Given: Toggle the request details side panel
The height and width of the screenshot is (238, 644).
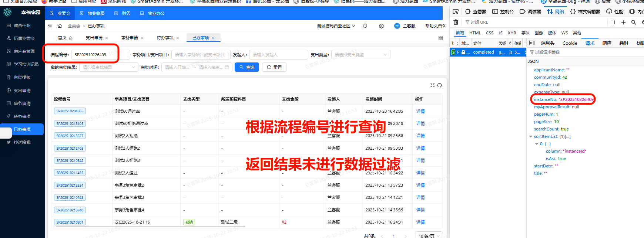Looking at the screenshot, I should click(x=532, y=43).
